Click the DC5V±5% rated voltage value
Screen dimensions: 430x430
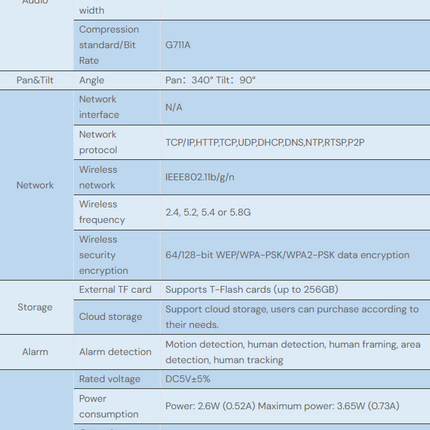(188, 379)
